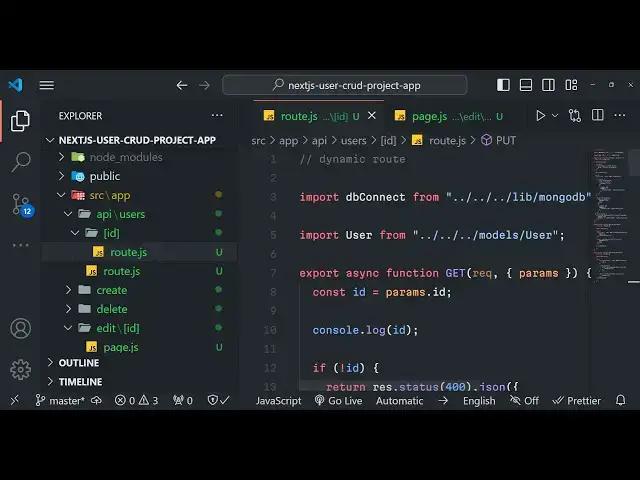
Task: Click the app breadcrumb segment
Action: click(289, 140)
